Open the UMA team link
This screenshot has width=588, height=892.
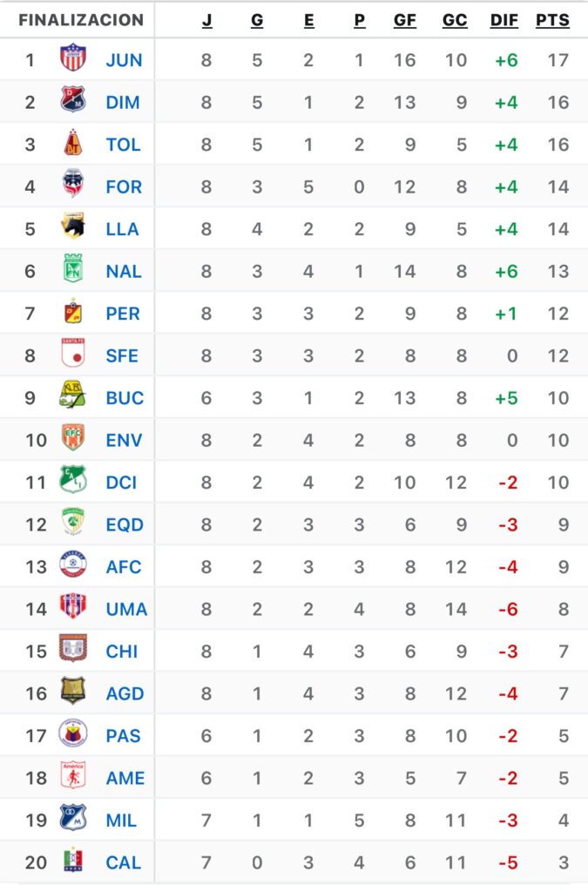pyautogui.click(x=126, y=609)
